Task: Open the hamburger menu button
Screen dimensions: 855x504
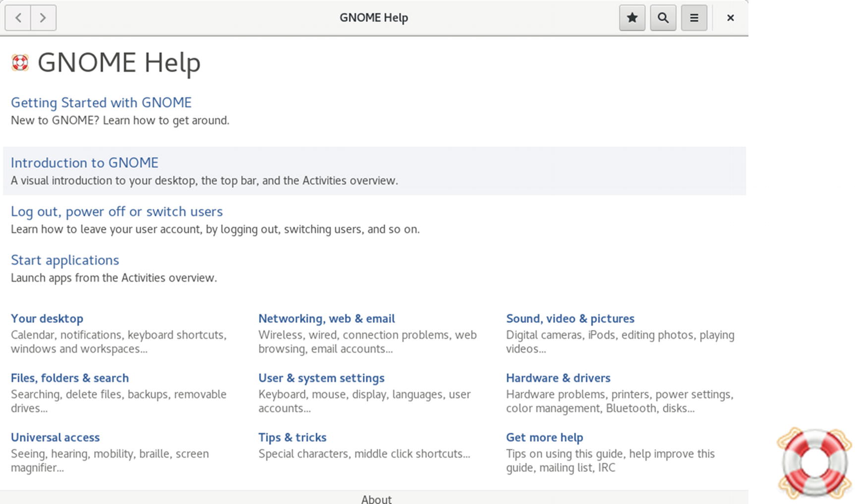Action: click(694, 18)
